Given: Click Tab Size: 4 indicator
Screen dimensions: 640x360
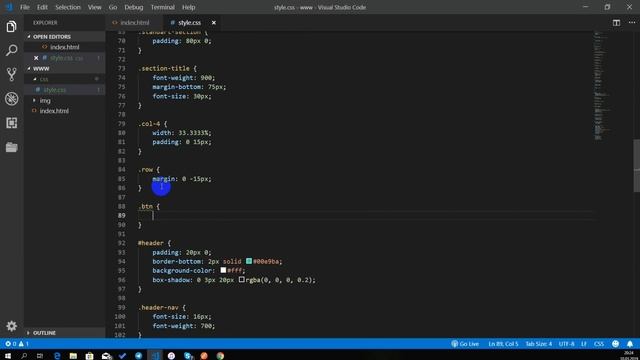Looking at the screenshot, I should point(538,344).
